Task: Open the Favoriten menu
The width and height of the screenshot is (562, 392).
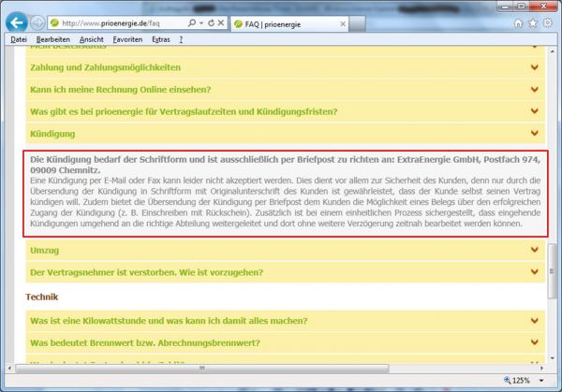Action: 127,39
